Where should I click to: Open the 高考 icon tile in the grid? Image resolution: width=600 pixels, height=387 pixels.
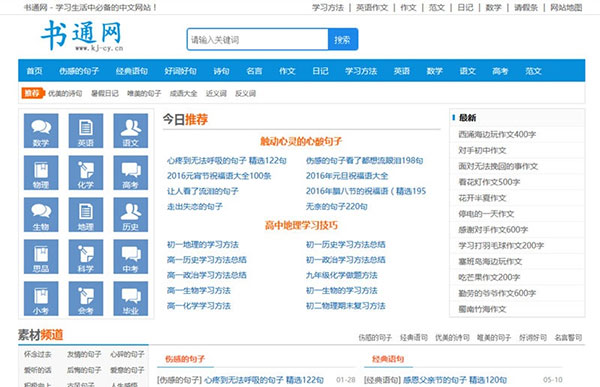pos(130,173)
